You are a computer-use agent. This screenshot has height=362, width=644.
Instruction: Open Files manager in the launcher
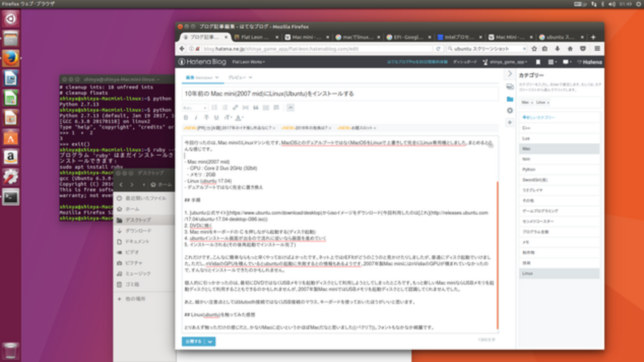(10, 39)
